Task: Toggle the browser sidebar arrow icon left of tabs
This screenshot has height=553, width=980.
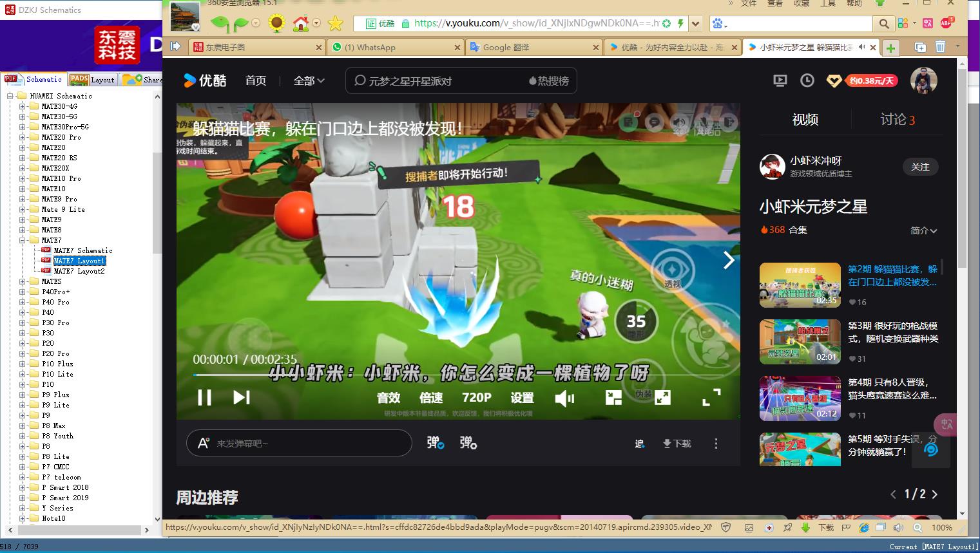Action: [x=175, y=46]
